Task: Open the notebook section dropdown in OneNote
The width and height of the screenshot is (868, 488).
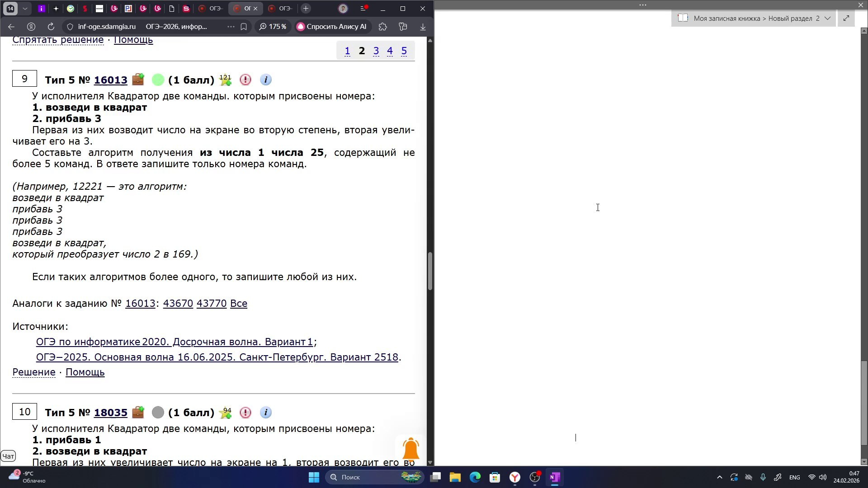Action: [x=828, y=19]
